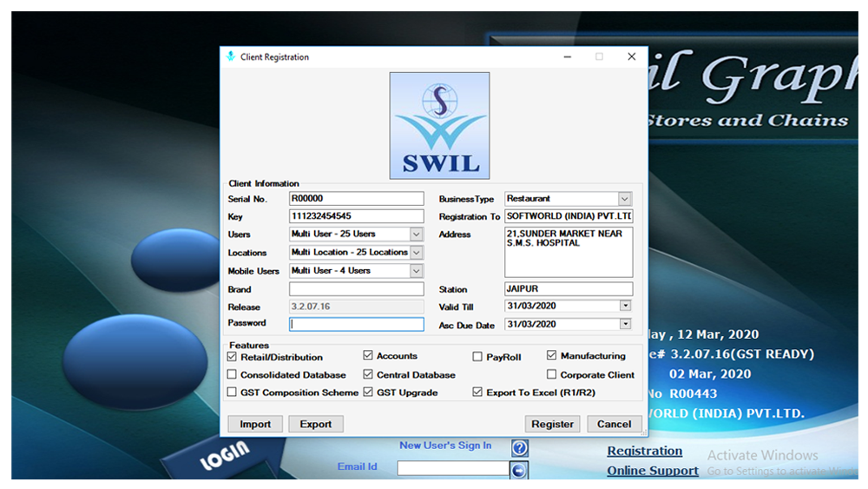Click the Cancel button
The height and width of the screenshot is (489, 868).
614,424
